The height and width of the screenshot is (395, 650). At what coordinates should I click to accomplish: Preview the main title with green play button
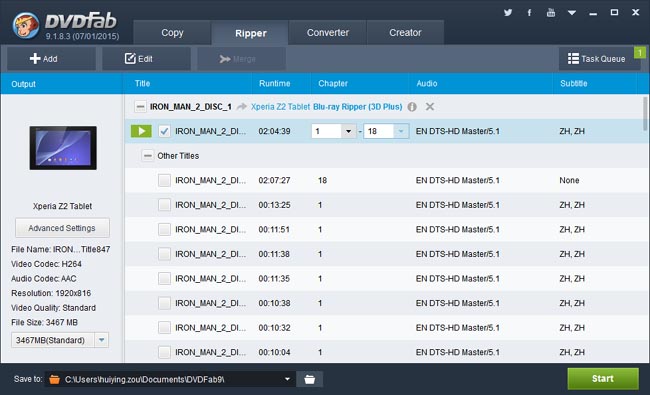click(141, 131)
